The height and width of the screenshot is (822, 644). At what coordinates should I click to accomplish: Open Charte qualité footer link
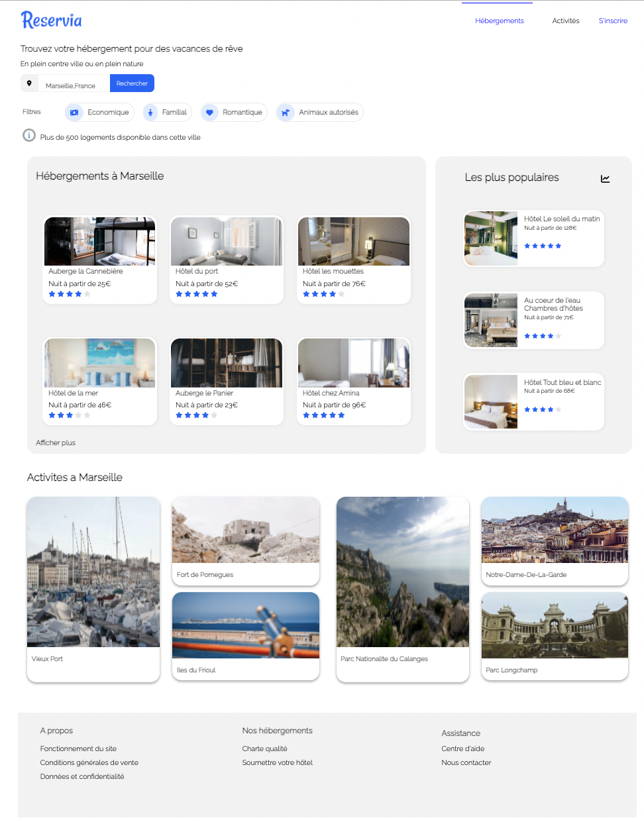click(x=265, y=748)
